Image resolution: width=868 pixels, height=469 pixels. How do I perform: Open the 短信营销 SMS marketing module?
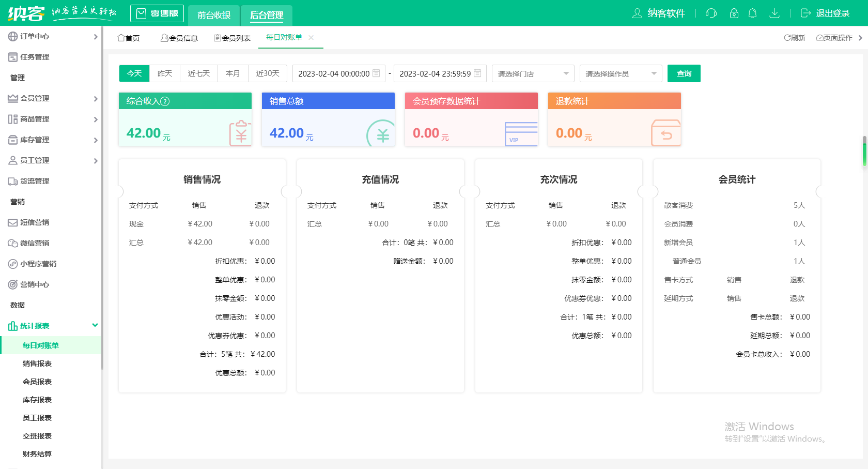pos(32,222)
